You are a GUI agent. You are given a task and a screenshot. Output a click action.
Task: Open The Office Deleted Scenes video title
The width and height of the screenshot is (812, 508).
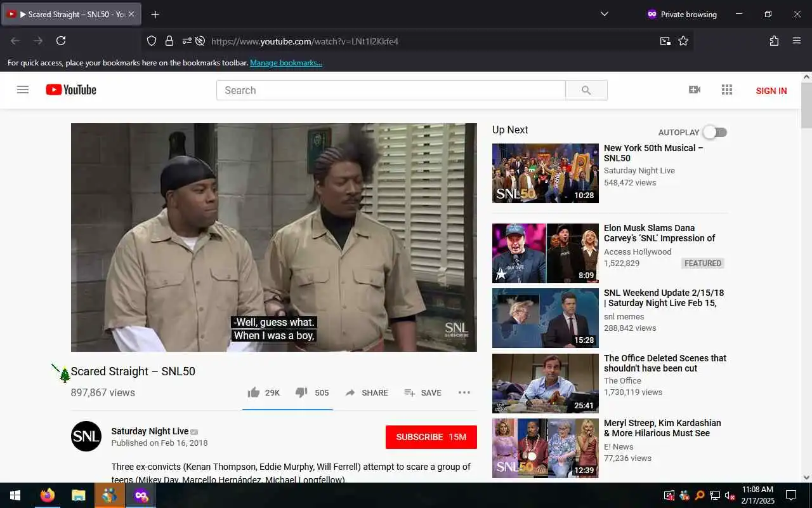click(x=665, y=363)
